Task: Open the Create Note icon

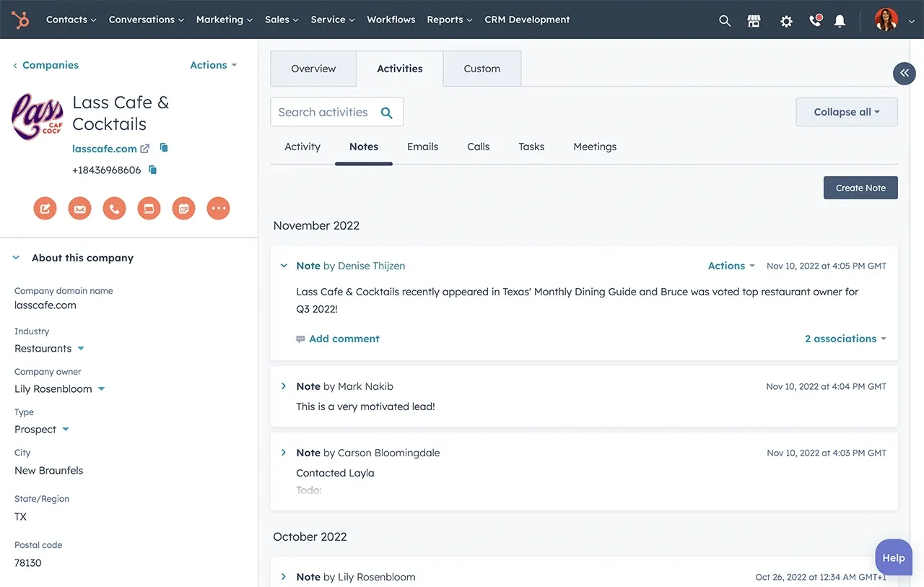Action: [45, 208]
